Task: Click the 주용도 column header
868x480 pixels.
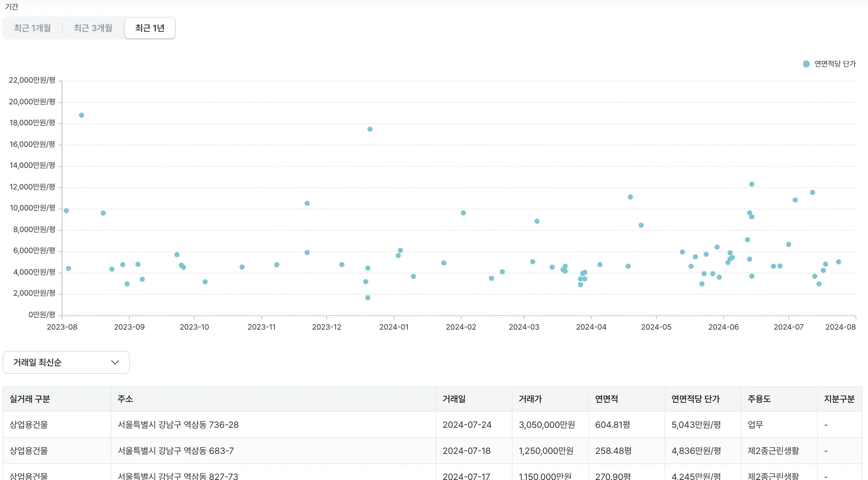Action: click(759, 399)
